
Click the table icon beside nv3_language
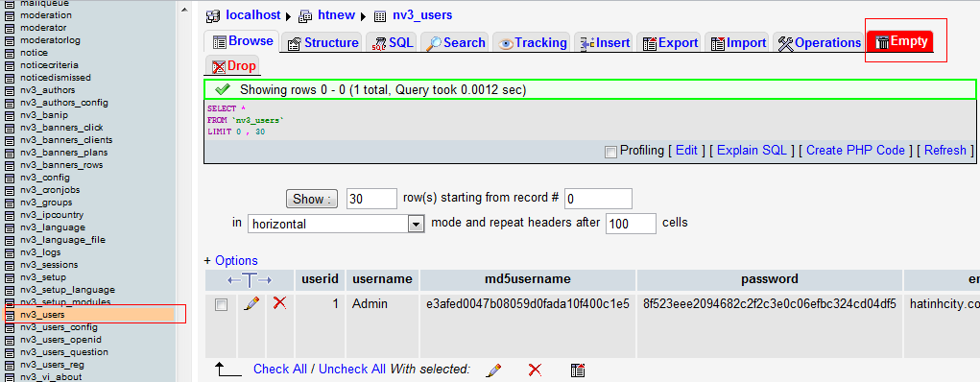[x=10, y=227]
